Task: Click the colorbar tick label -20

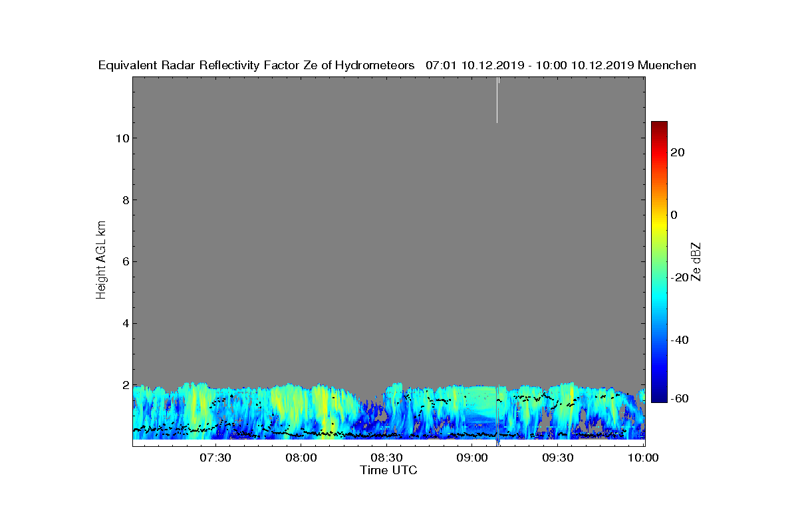Action: [680, 277]
